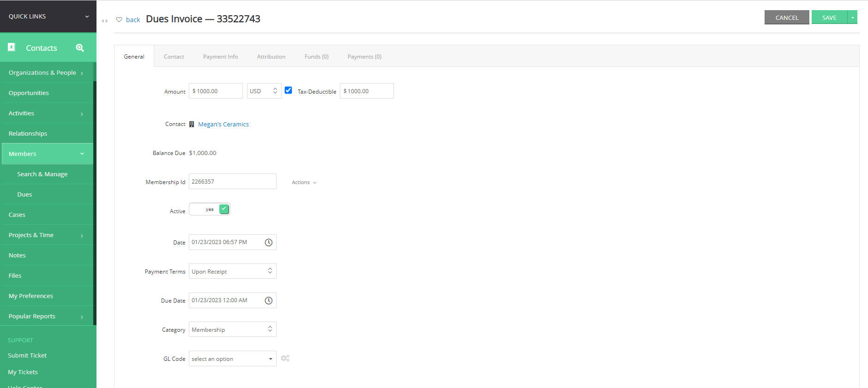Click the building icon next to Megan's Ceramics
The image size is (868, 388).
pos(192,124)
